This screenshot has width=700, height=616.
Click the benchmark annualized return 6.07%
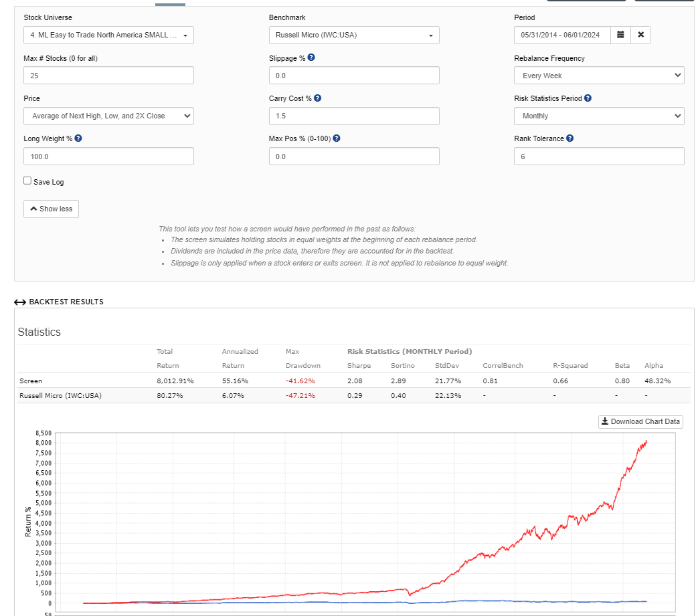(233, 396)
